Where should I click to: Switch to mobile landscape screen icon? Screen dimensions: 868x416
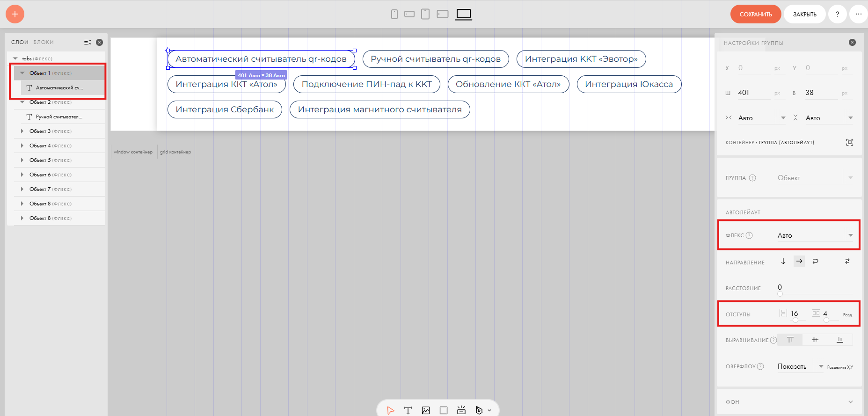click(x=409, y=14)
